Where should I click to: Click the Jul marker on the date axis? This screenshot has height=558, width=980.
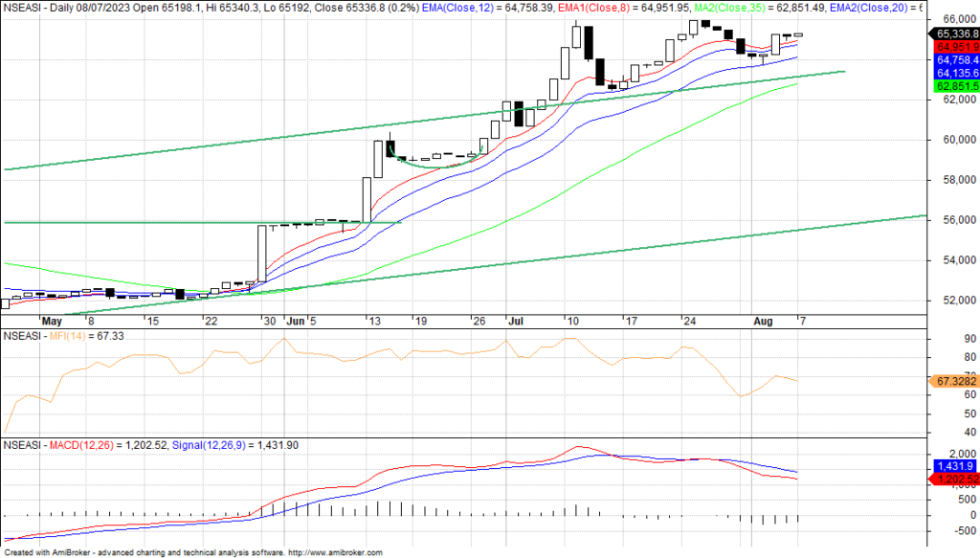pos(516,320)
